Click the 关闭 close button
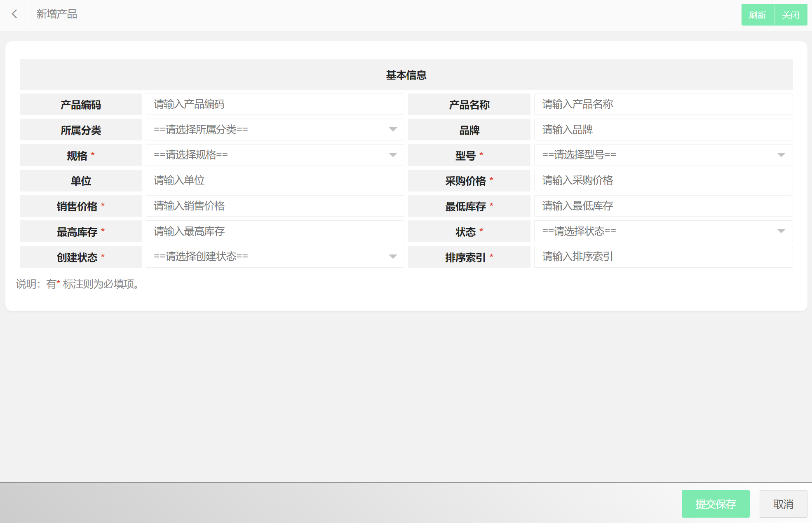The image size is (812, 523). (x=790, y=15)
